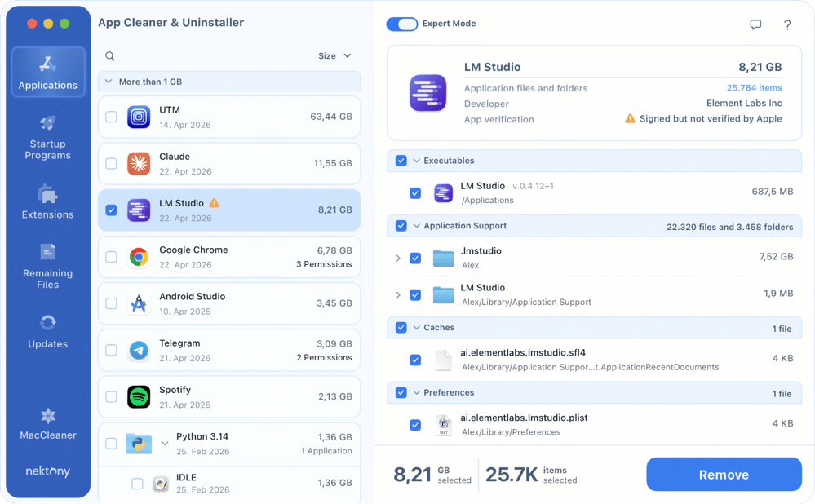This screenshot has height=504, width=815.
Task: Open the Updates section
Action: pos(48,332)
